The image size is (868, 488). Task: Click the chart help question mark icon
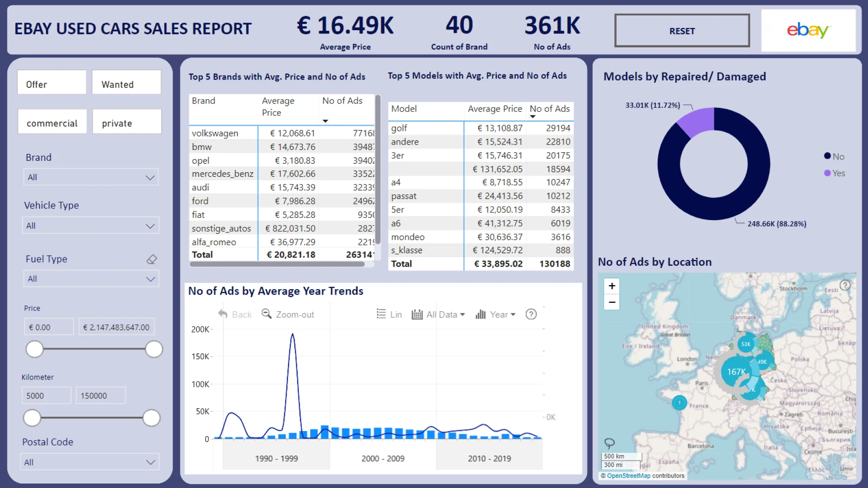coord(531,314)
